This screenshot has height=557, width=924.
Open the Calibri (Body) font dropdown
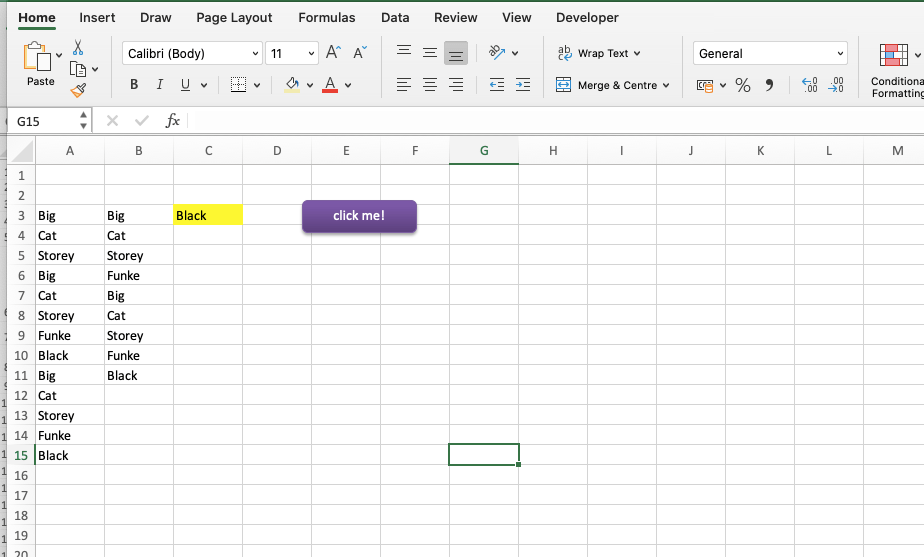point(192,53)
